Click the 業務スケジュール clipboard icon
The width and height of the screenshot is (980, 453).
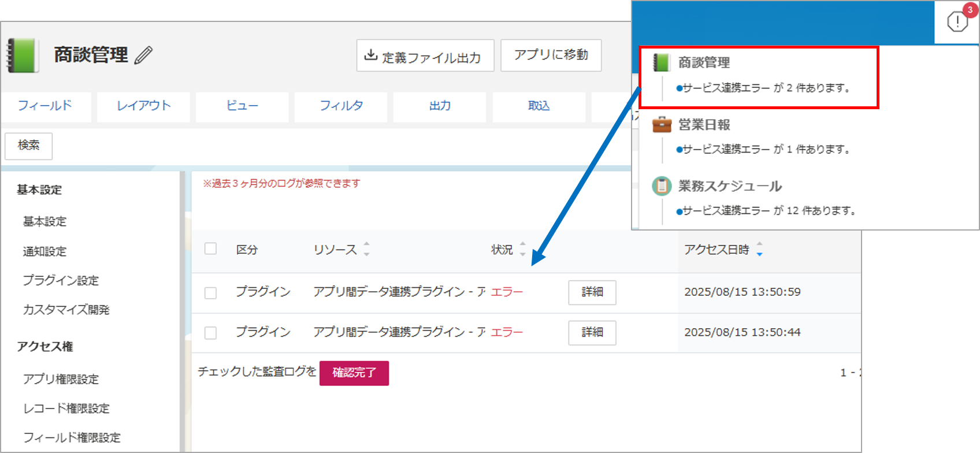pyautogui.click(x=662, y=186)
